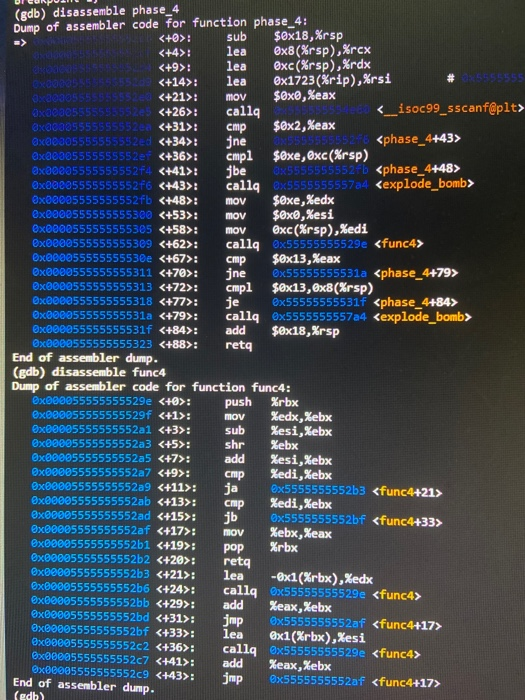Click address 0x0000555555555323 of retq
Screen dimensions: 525x700
pyautogui.click(x=92, y=344)
